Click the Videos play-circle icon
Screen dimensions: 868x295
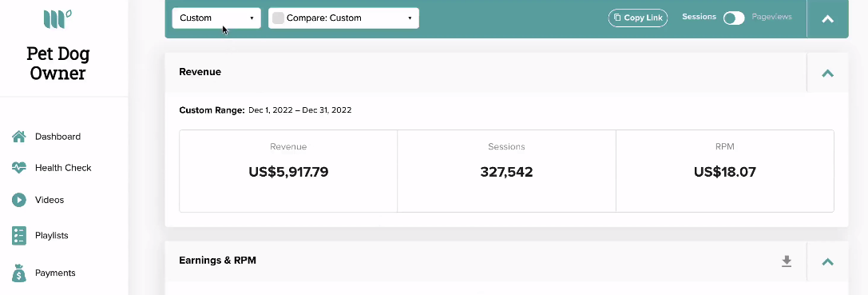click(x=19, y=200)
